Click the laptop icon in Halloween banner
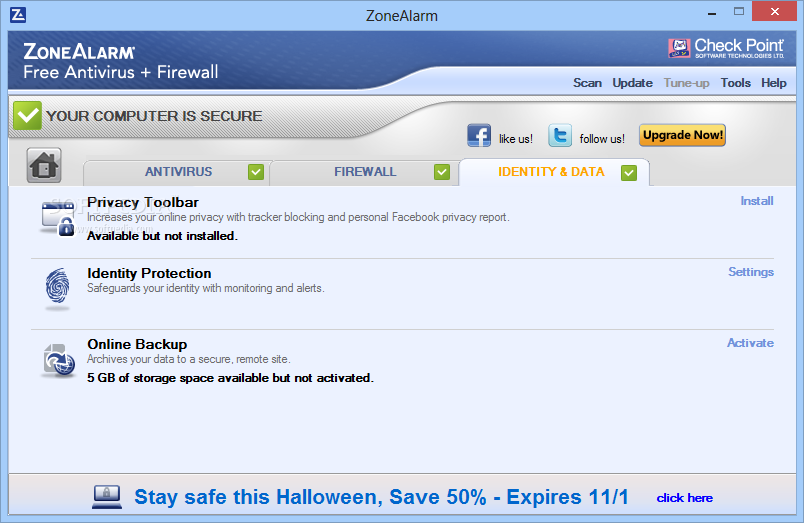This screenshot has width=804, height=523. point(107,497)
